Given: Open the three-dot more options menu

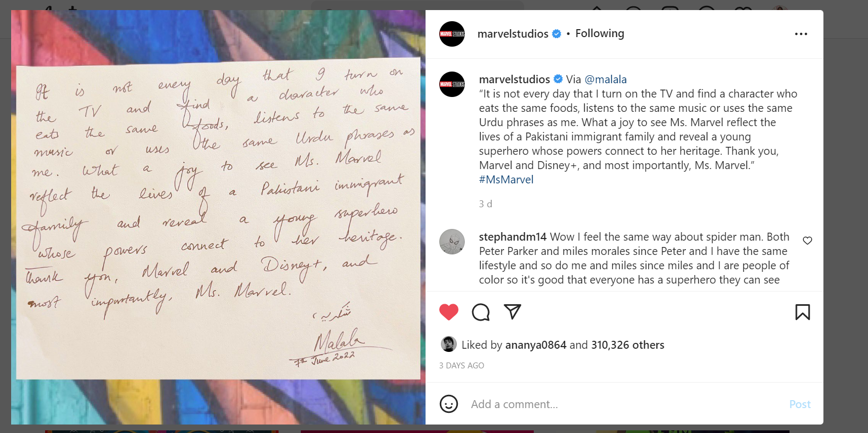Looking at the screenshot, I should 801,34.
